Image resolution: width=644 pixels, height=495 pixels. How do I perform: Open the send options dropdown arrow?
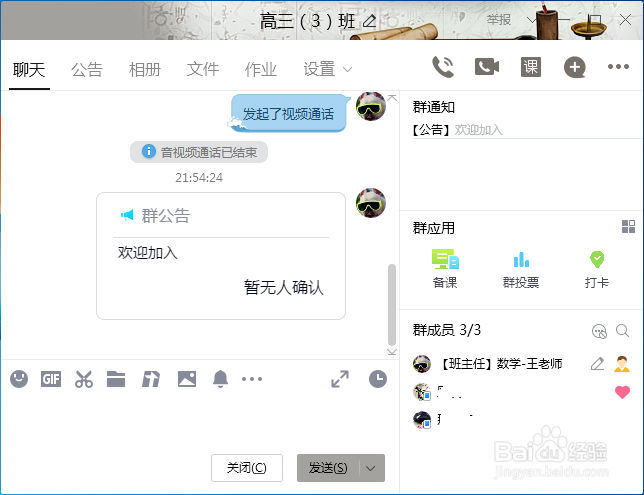pyautogui.click(x=370, y=468)
